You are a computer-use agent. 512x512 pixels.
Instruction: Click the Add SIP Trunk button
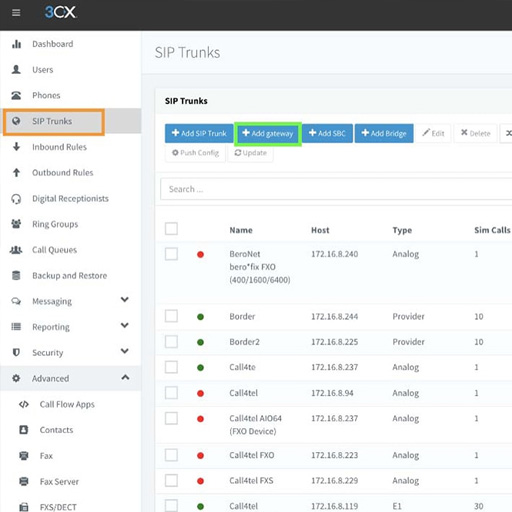(199, 133)
